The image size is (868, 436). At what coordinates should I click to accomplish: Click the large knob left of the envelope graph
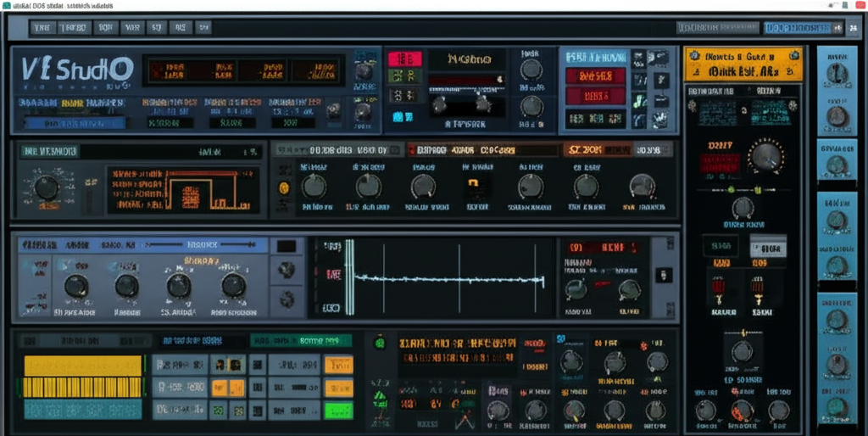[47, 187]
